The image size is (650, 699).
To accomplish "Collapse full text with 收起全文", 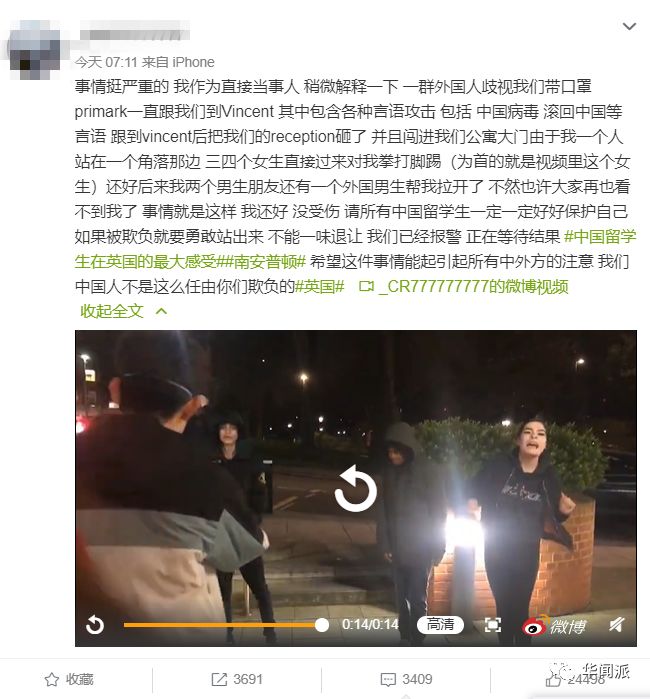I will pos(123,311).
